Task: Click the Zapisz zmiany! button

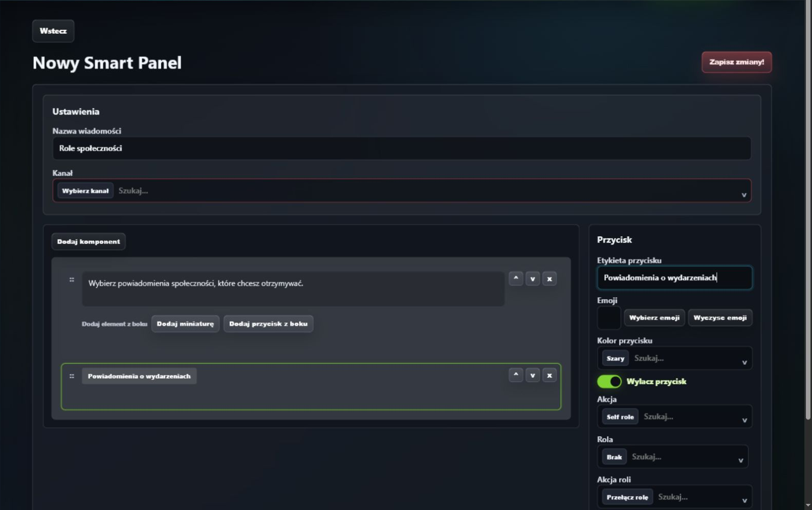Action: [736, 62]
